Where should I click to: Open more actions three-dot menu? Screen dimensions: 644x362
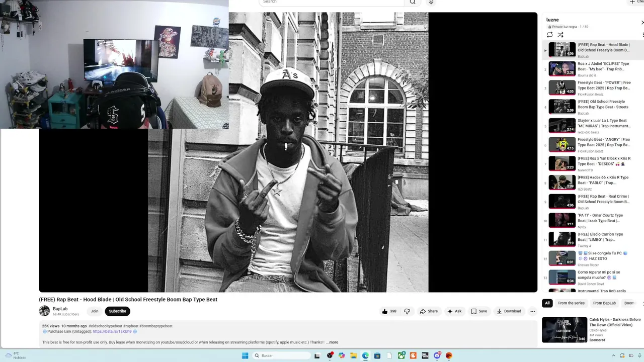pos(532,311)
